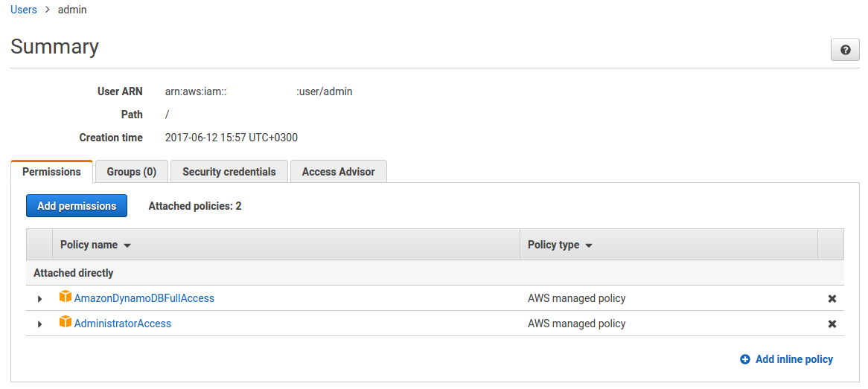Viewport: 868px width, 389px height.
Task: Detach AmazonDynamoDBFullAccess with its X icon
Action: click(x=832, y=299)
